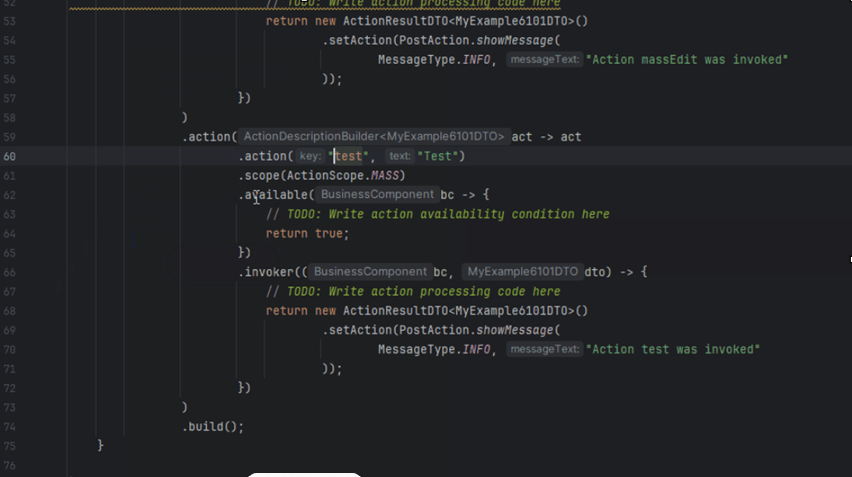Click the .scope method call

click(261, 176)
